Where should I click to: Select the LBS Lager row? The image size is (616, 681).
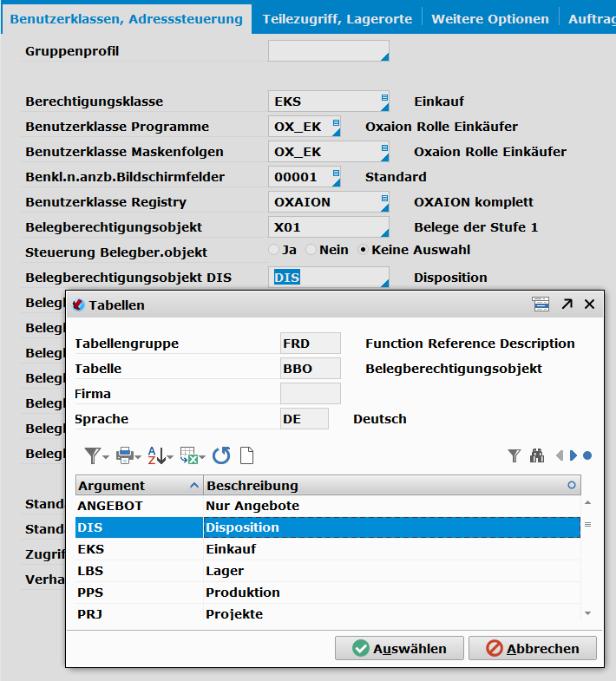pyautogui.click(x=328, y=571)
